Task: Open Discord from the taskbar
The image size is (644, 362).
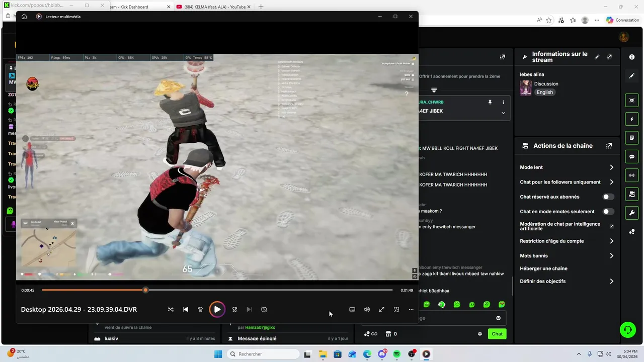Action: pyautogui.click(x=382, y=354)
